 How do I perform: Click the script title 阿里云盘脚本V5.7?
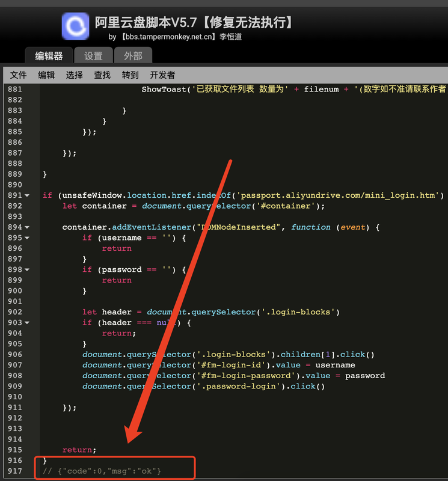[x=146, y=22]
